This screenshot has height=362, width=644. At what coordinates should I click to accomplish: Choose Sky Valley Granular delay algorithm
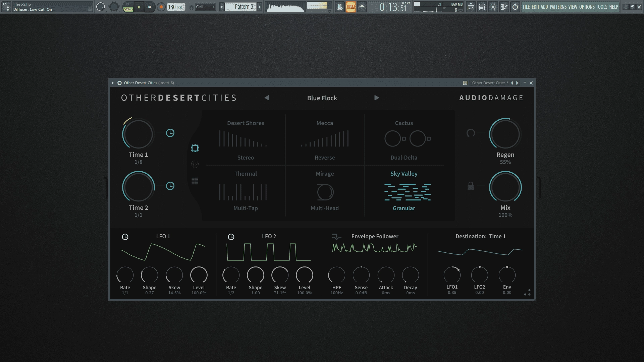click(x=404, y=191)
